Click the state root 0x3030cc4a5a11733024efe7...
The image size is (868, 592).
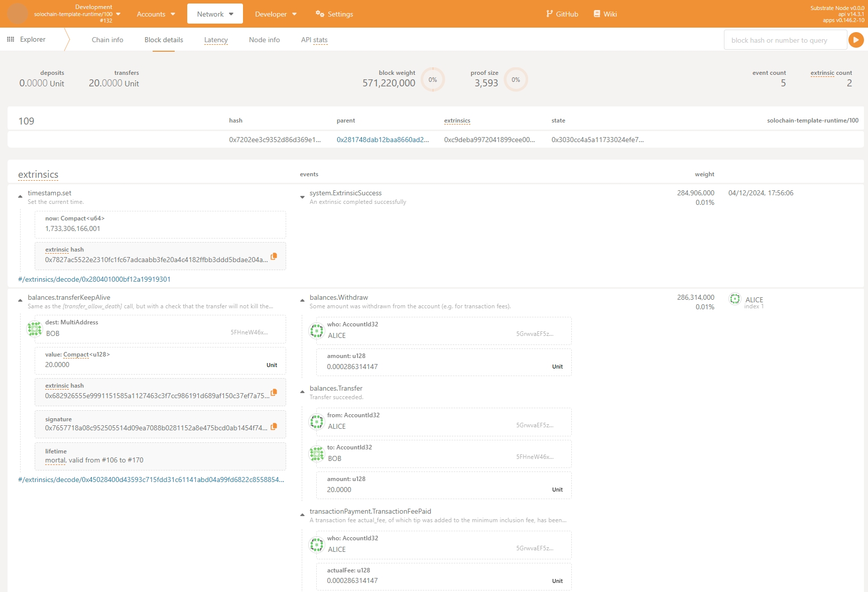[x=597, y=140]
